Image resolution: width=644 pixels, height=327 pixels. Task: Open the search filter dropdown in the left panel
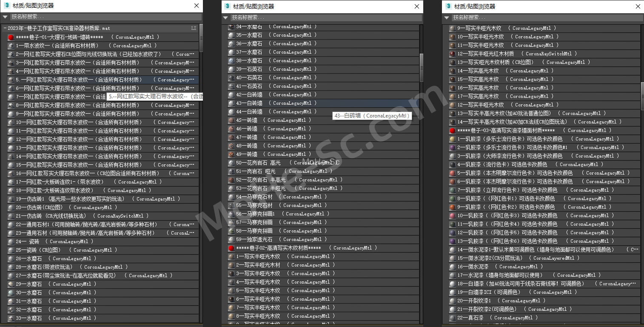click(4, 17)
